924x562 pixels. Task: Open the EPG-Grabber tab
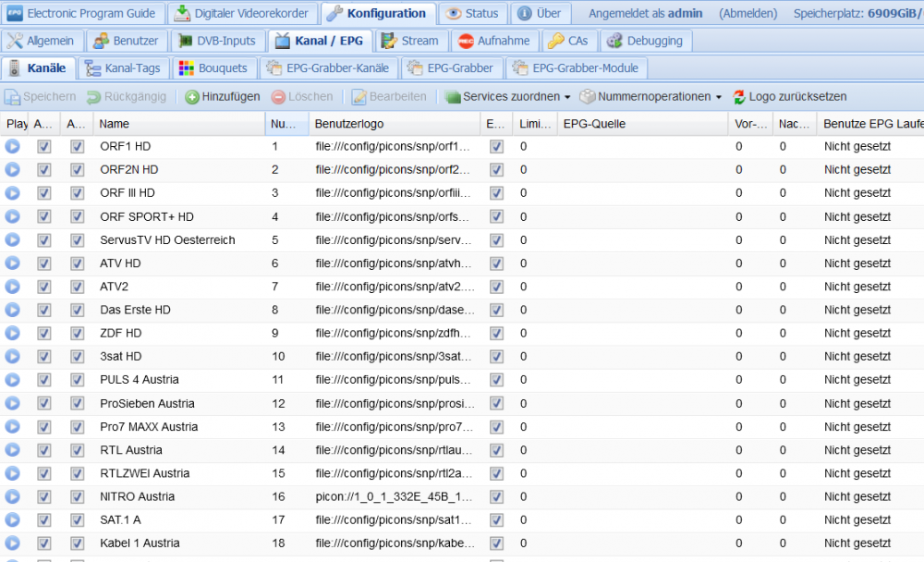(x=452, y=67)
